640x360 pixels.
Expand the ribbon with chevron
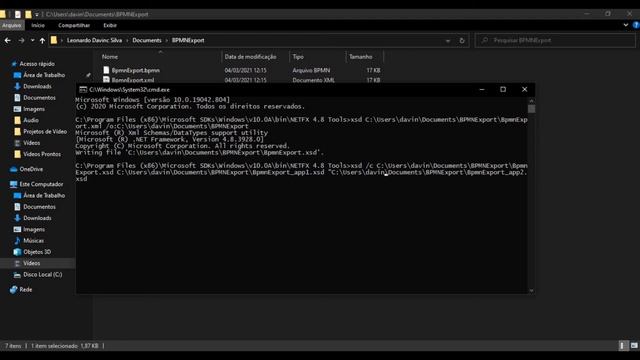[626, 25]
